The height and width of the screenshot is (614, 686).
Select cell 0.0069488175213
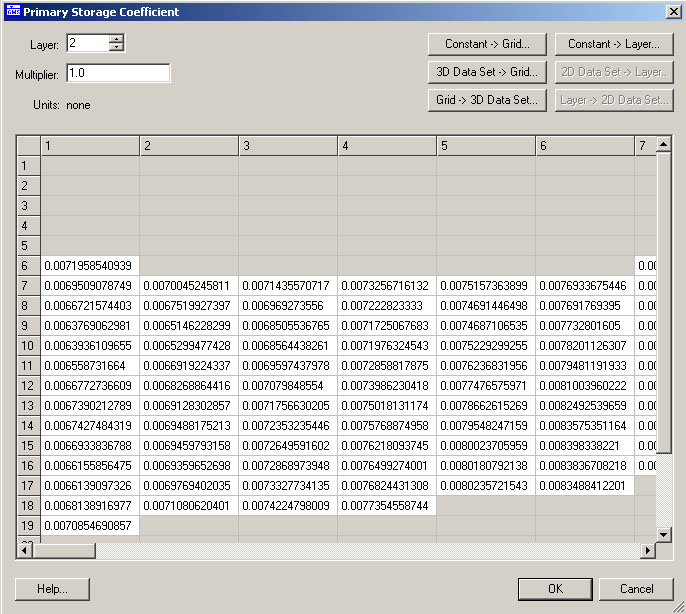[189, 425]
